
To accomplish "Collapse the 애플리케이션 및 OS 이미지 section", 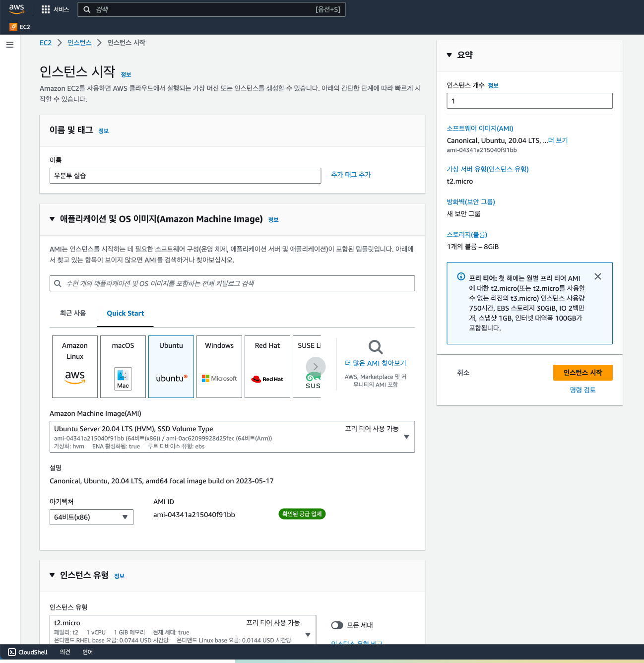I will [x=52, y=219].
